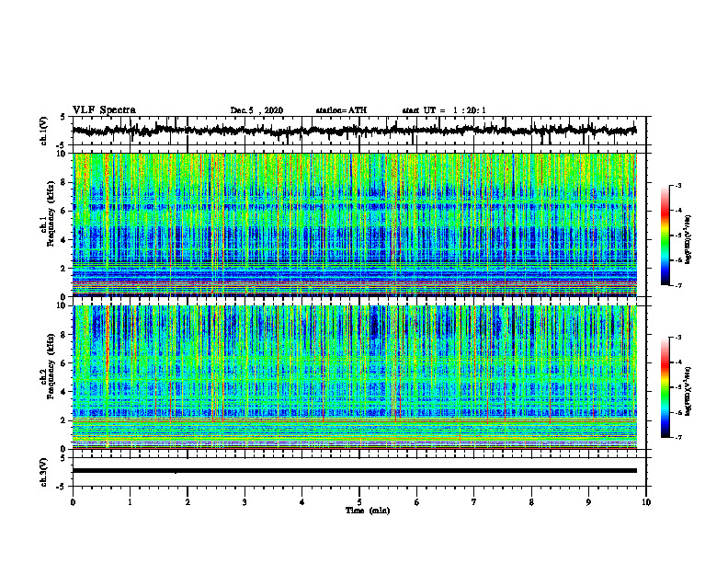The height and width of the screenshot is (563, 728).
Task: Click inside the ch.2 frequency spectrogram
Action: tap(355, 377)
